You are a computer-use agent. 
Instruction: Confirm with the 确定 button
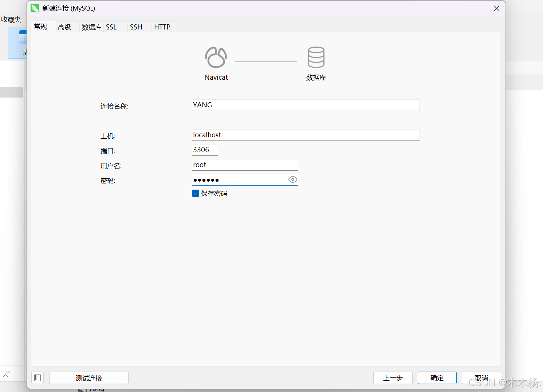click(x=437, y=378)
